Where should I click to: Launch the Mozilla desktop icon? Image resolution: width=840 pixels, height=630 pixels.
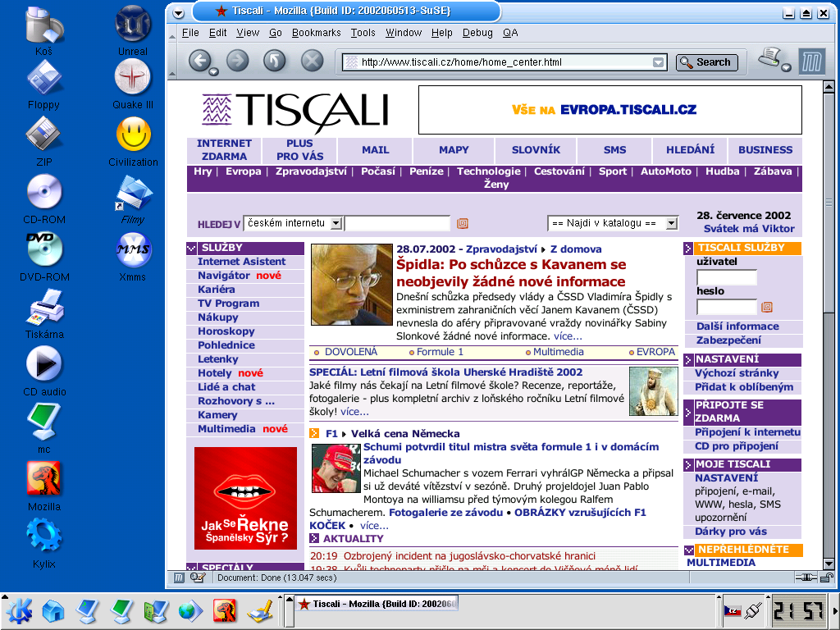(44, 479)
